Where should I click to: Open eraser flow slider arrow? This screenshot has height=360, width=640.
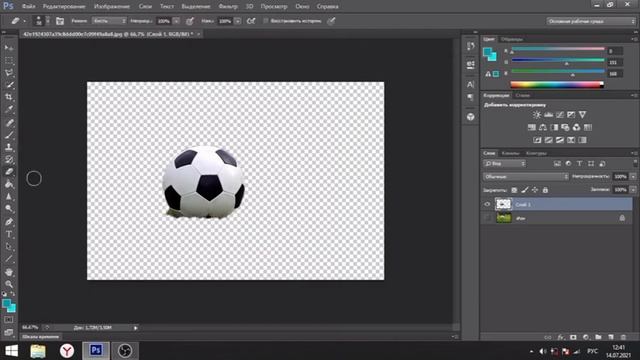click(238, 21)
